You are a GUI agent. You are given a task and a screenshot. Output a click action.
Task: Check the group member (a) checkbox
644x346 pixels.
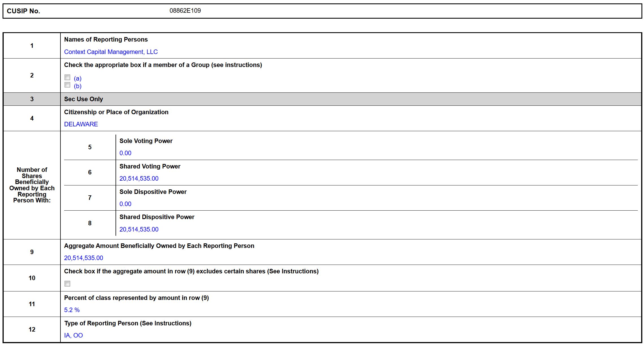(x=67, y=77)
